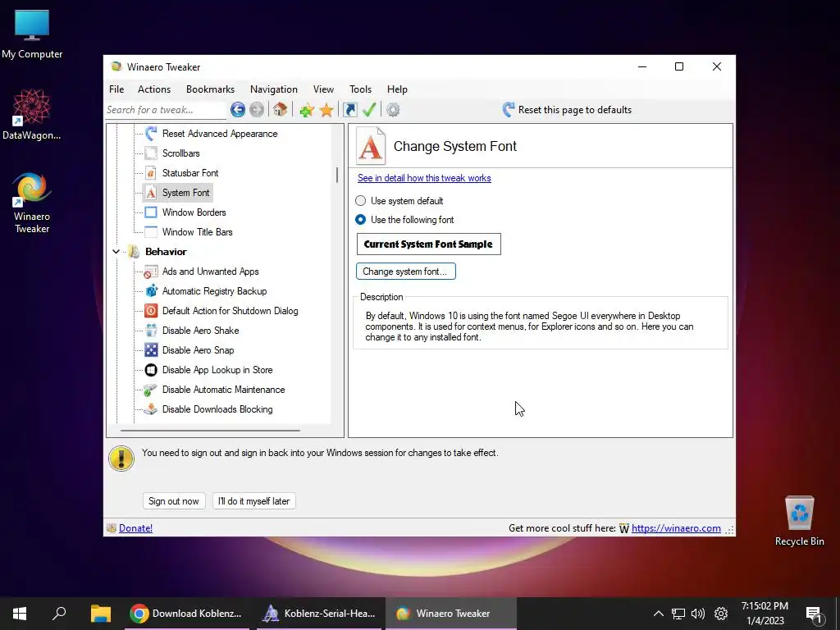
Task: Click the Ads and Unwanted Apps icon
Action: click(151, 272)
